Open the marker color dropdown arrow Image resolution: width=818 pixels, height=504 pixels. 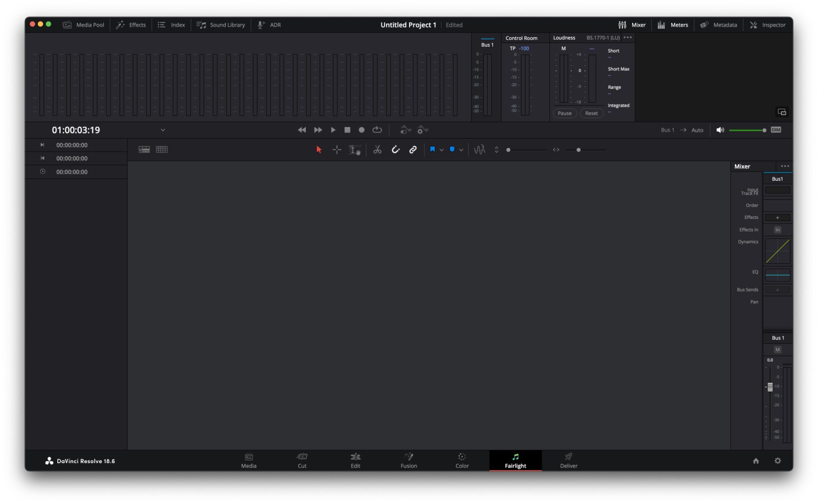pos(461,150)
